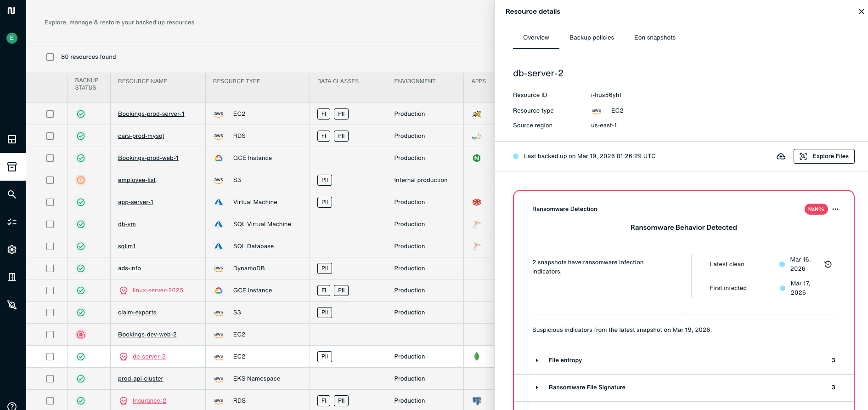Click the backup status check for Bookings-prod-server-1
Image resolution: width=868 pixels, height=410 pixels.
coord(81,114)
